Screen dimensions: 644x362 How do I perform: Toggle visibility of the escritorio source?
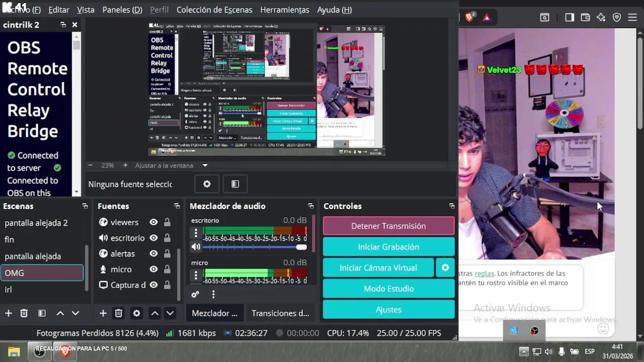(153, 238)
